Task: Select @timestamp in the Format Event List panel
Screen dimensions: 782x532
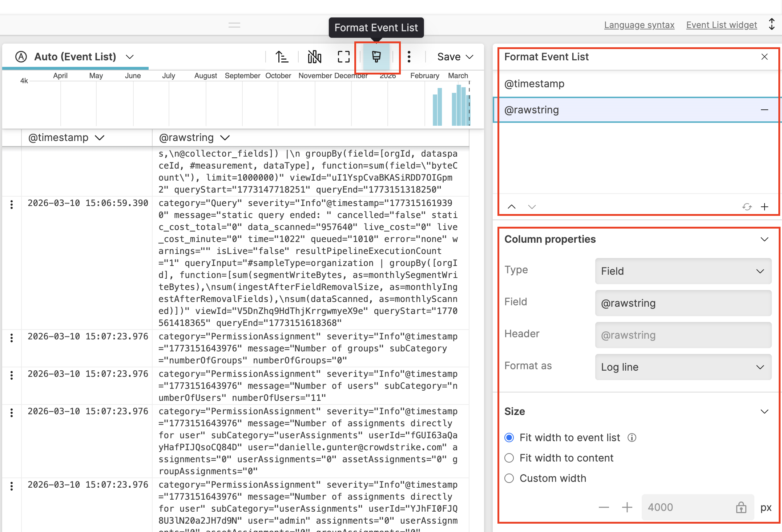Action: click(x=618, y=84)
